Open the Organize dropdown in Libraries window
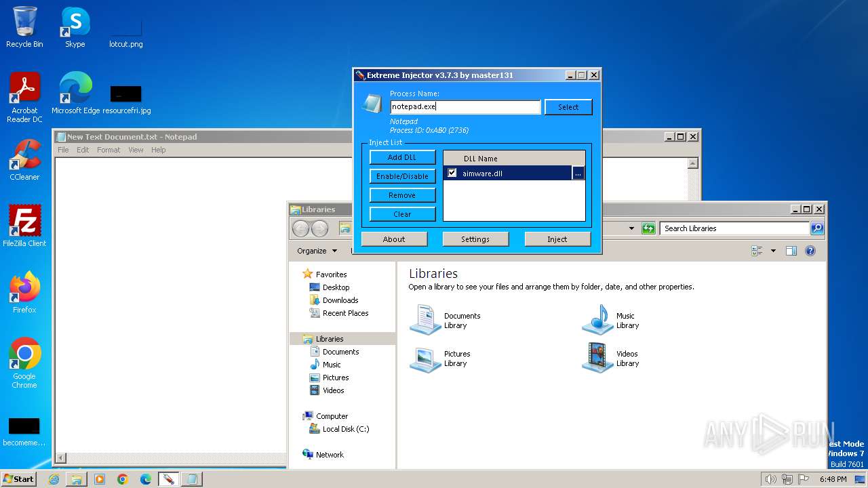 coord(317,251)
